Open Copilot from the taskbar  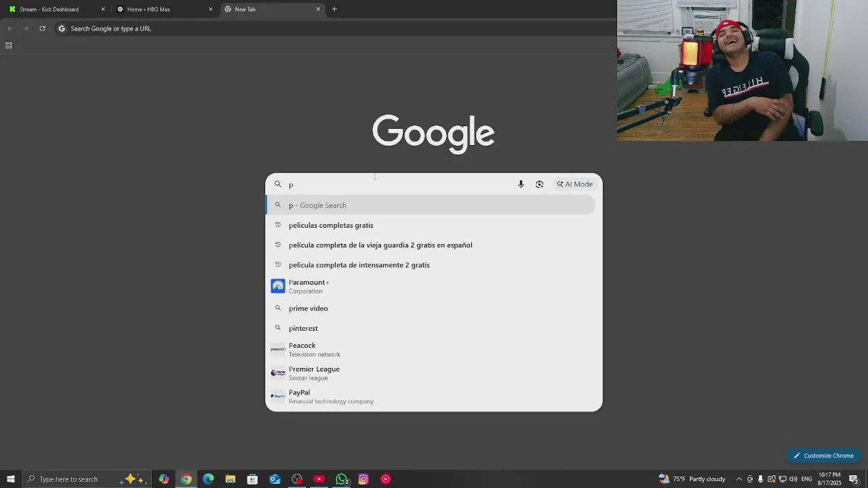click(164, 479)
